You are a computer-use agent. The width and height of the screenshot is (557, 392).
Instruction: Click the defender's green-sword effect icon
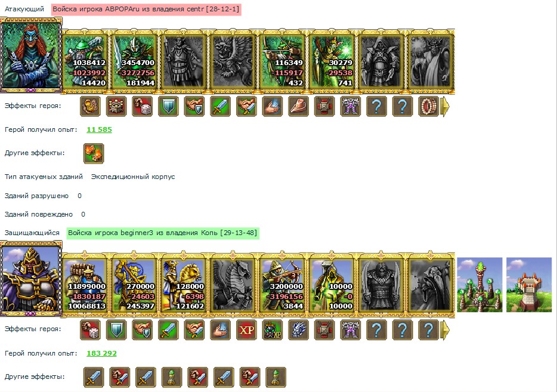point(168,330)
